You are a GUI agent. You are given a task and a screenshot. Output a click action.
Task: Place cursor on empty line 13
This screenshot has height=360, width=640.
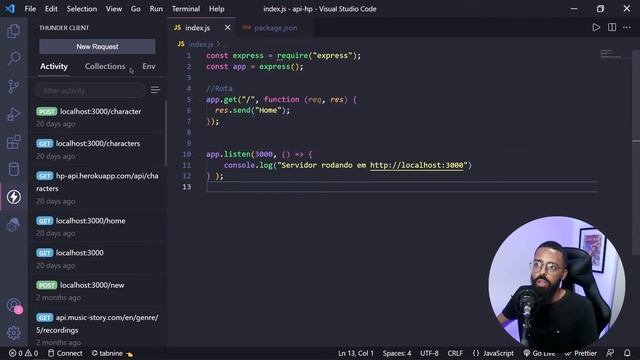click(x=402, y=187)
